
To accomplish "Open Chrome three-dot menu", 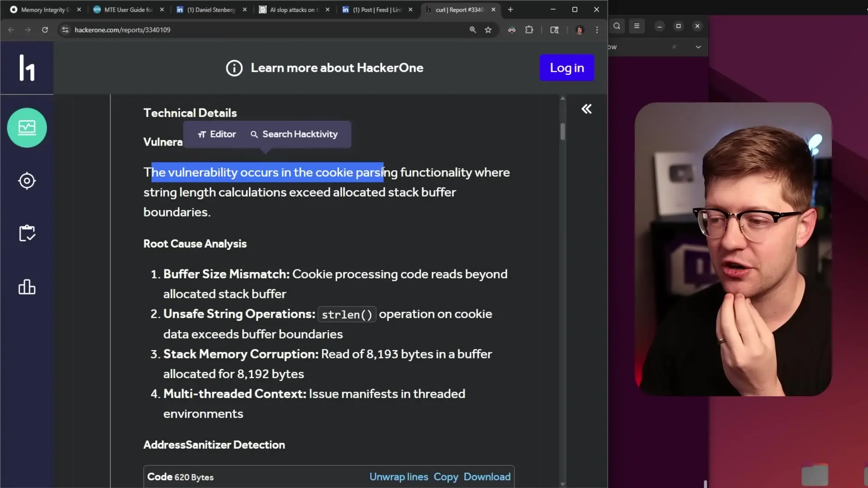I will coord(597,30).
